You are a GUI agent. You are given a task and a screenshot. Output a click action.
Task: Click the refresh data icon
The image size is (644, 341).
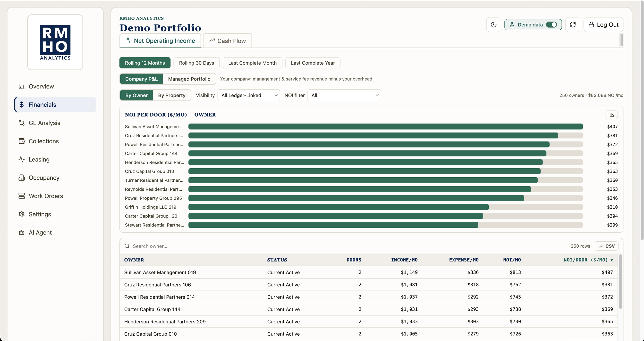572,25
